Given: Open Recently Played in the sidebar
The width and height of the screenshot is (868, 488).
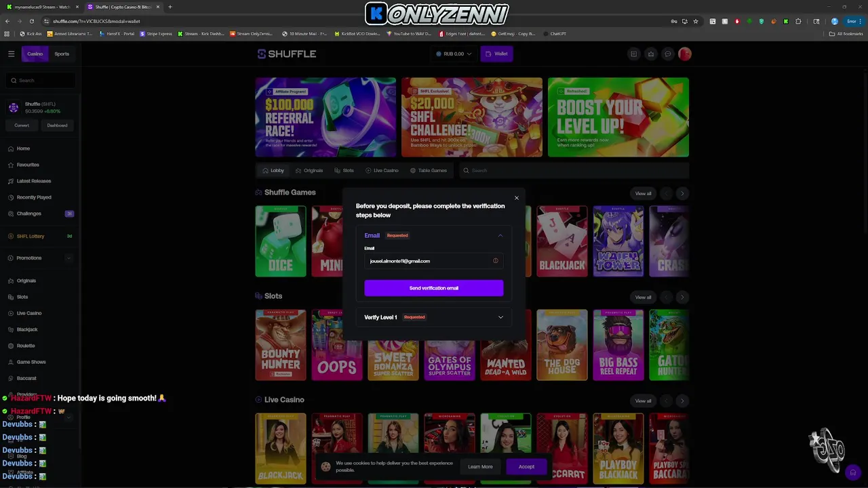Looking at the screenshot, I should 34,197.
